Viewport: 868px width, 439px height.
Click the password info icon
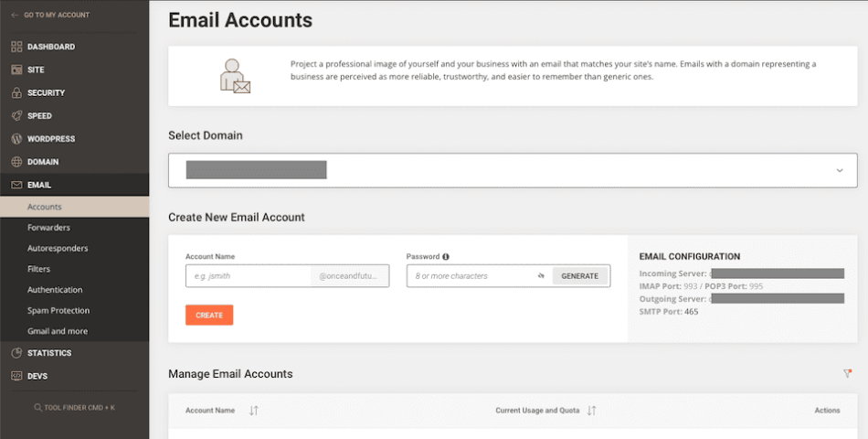(x=446, y=257)
